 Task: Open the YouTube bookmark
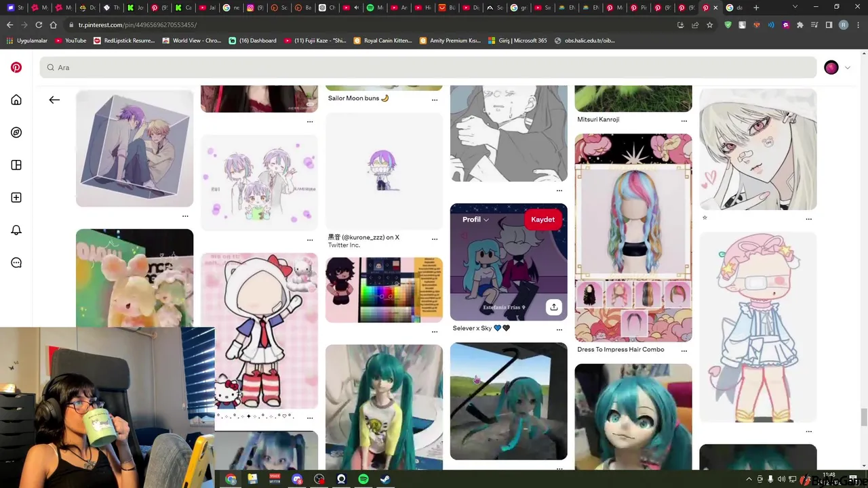click(71, 41)
